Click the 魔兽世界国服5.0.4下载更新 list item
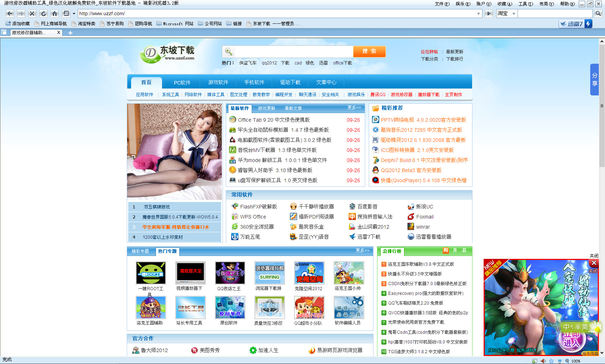Screen dimensions: 605x364 click(x=180, y=217)
